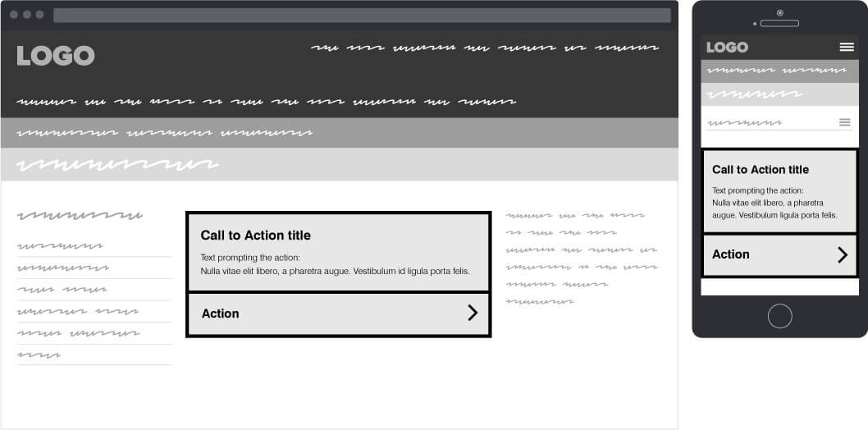
Task: Click the first window control dot in the browser
Action: coord(14,15)
